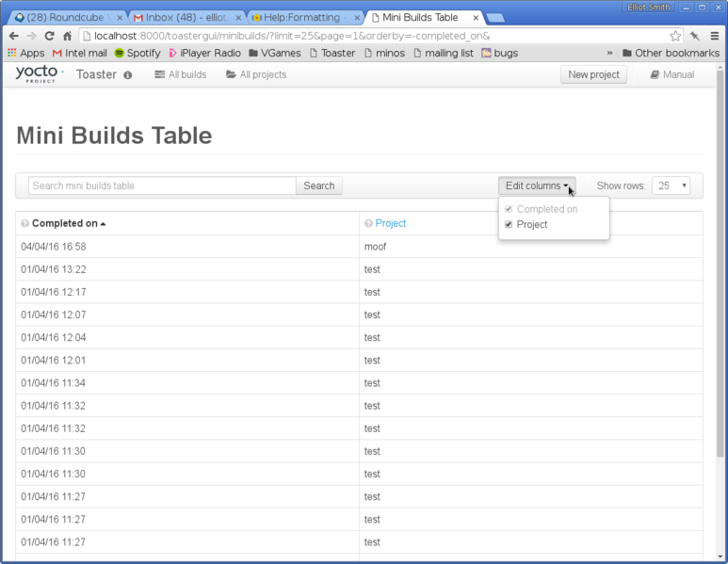This screenshot has height=564, width=728.
Task: Open the Show rows 25 selector
Action: tap(671, 186)
